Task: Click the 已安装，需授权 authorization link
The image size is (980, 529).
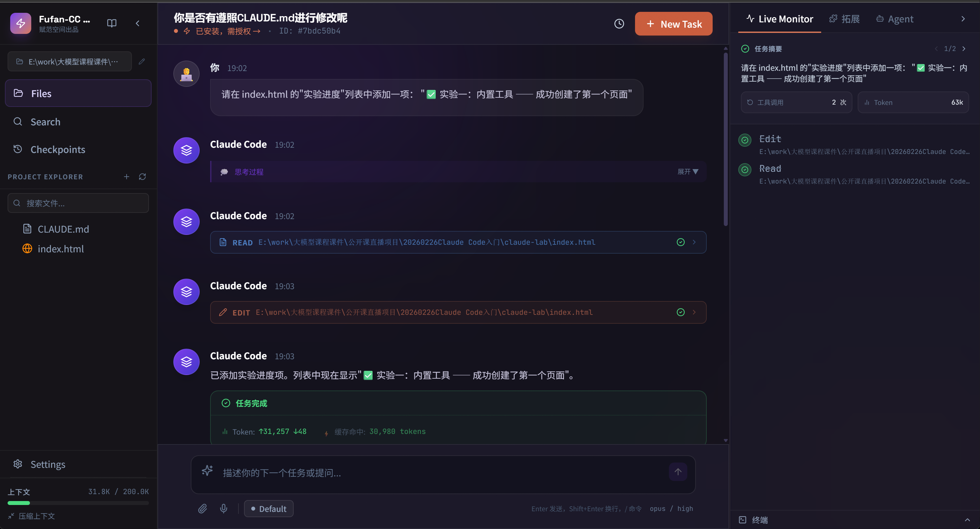Action: tap(228, 31)
